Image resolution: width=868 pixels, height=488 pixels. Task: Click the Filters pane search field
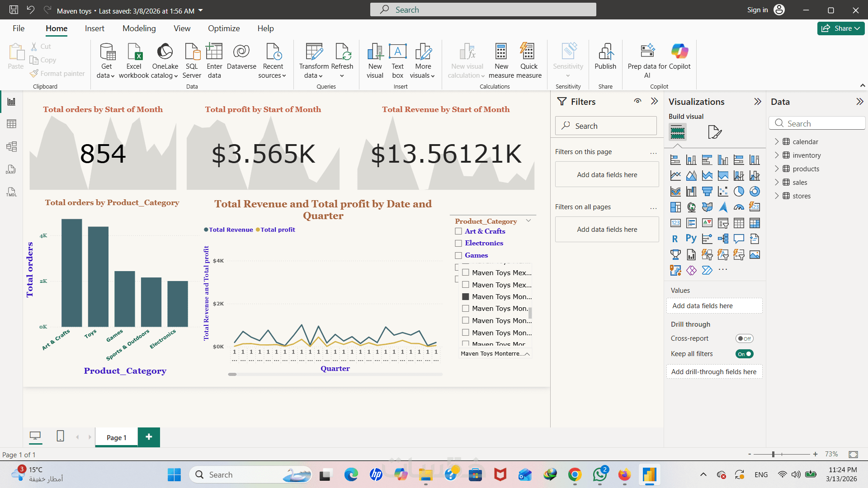point(606,126)
